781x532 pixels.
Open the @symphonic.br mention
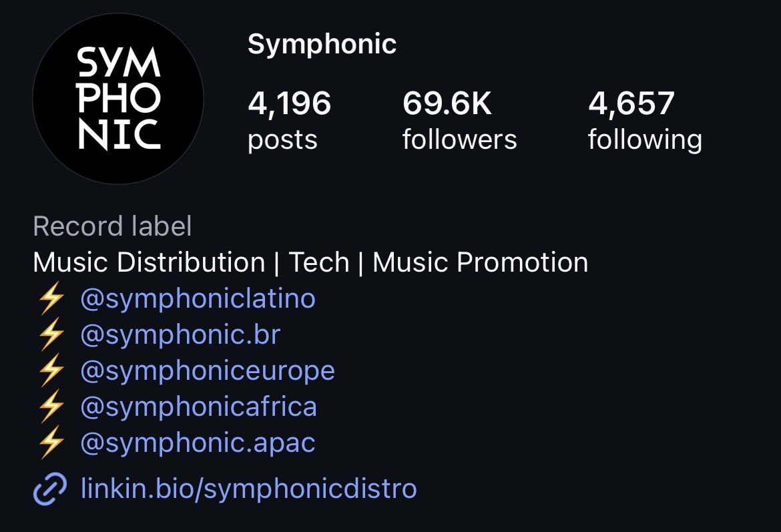tap(180, 334)
